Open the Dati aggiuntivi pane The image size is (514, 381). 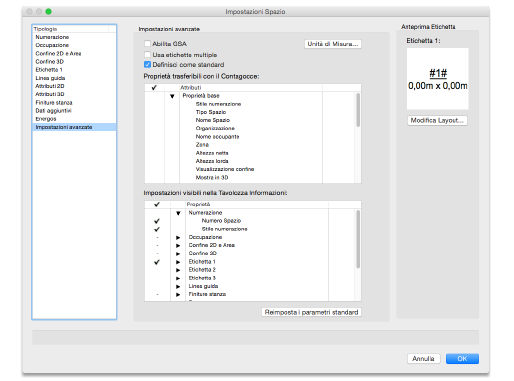(74, 111)
